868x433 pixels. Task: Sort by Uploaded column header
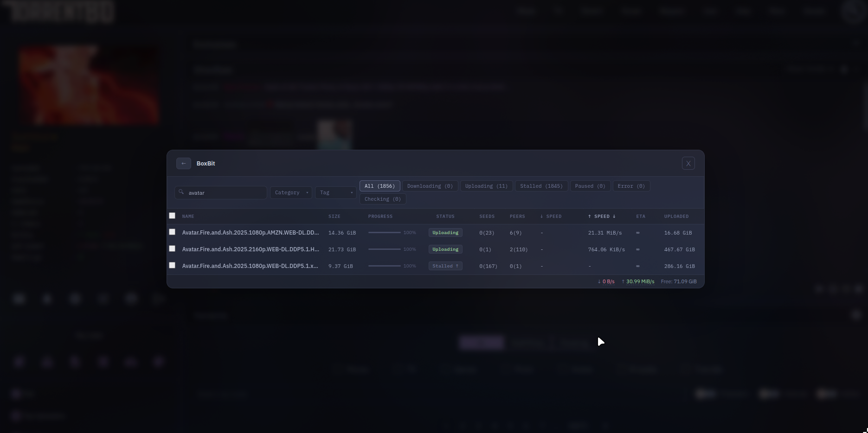click(676, 216)
